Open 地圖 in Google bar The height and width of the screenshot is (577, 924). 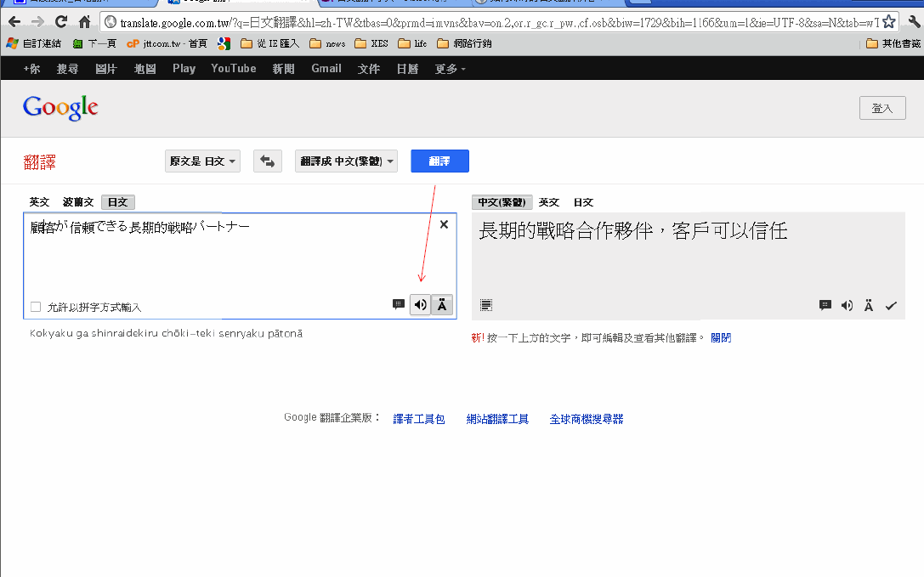pyautogui.click(x=145, y=69)
